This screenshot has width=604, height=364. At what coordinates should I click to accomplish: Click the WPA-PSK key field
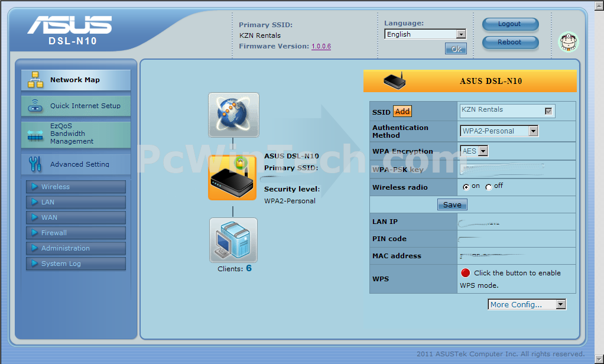pos(502,169)
